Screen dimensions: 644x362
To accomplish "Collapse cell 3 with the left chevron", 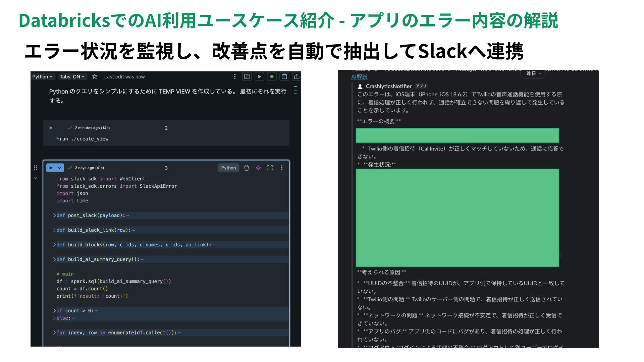I will 36,178.
